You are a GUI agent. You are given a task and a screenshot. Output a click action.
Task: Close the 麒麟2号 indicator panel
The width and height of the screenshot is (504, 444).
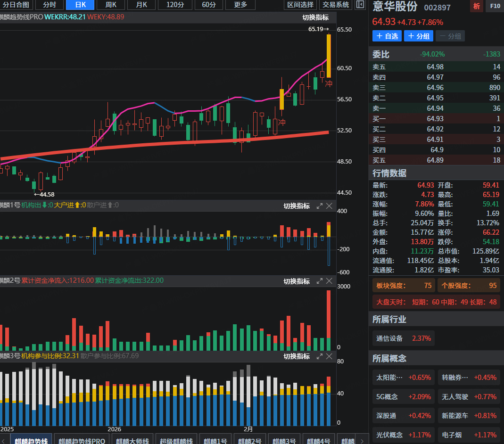pyautogui.click(x=329, y=281)
